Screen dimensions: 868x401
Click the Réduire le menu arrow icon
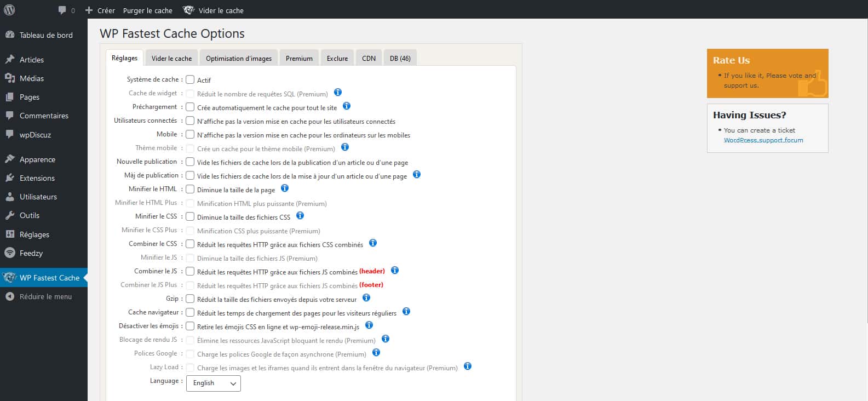[x=10, y=296]
